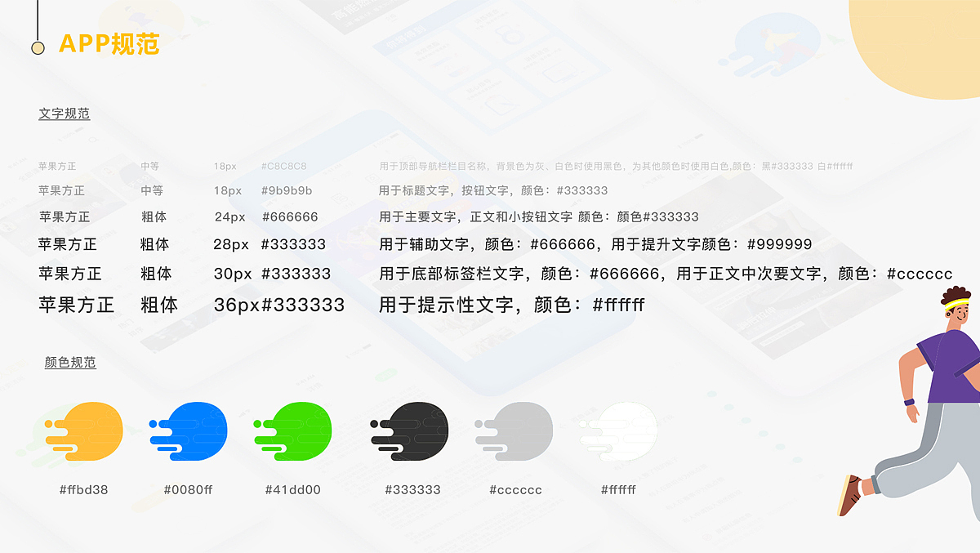Click the 颜色规范 section heading
The image size is (980, 553).
point(70,362)
